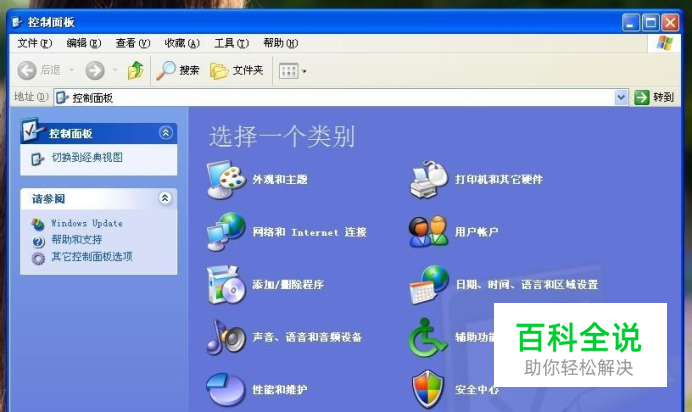Open the 添加/删除程序 box and CD icon
The width and height of the screenshot is (692, 412).
[226, 285]
